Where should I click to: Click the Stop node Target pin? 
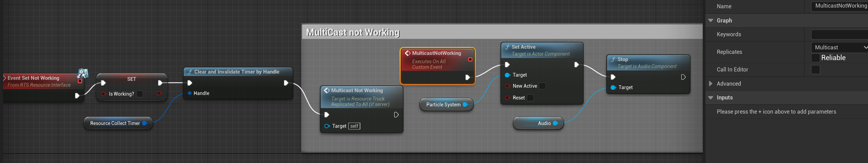pyautogui.click(x=613, y=87)
